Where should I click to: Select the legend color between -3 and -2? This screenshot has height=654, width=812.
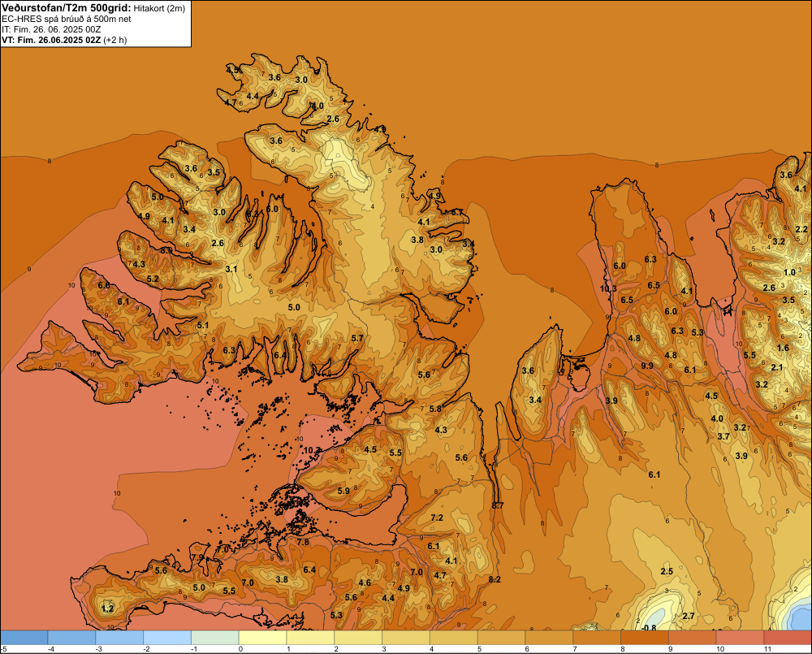tap(119, 638)
